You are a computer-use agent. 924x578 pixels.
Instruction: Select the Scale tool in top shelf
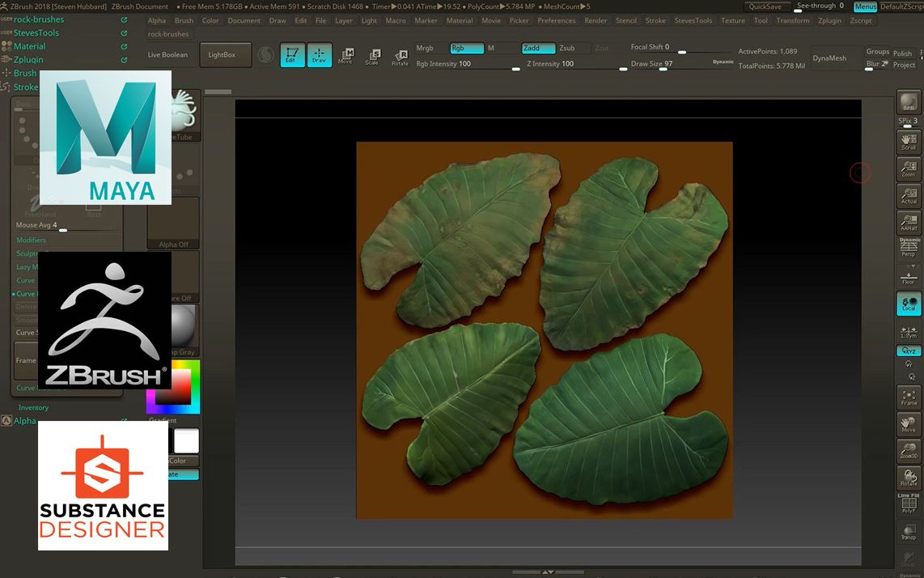tap(372, 57)
